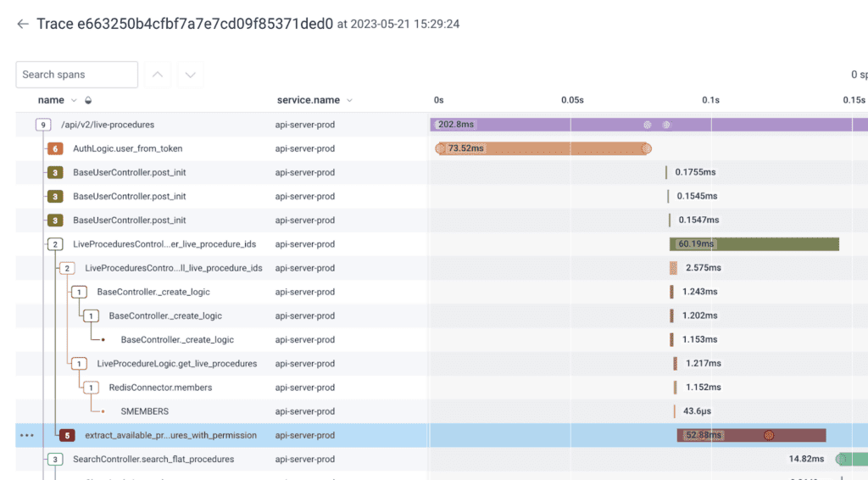Viewport: 868px width, 480px height.
Task: Collapse RedisConnector.members using its 1 badge
Action: 91,388
